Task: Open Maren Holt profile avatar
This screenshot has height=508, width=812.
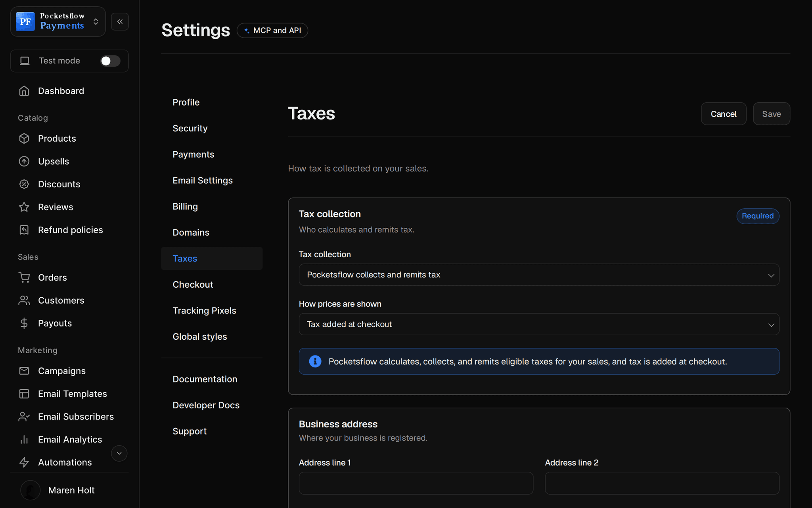Action: (x=31, y=490)
